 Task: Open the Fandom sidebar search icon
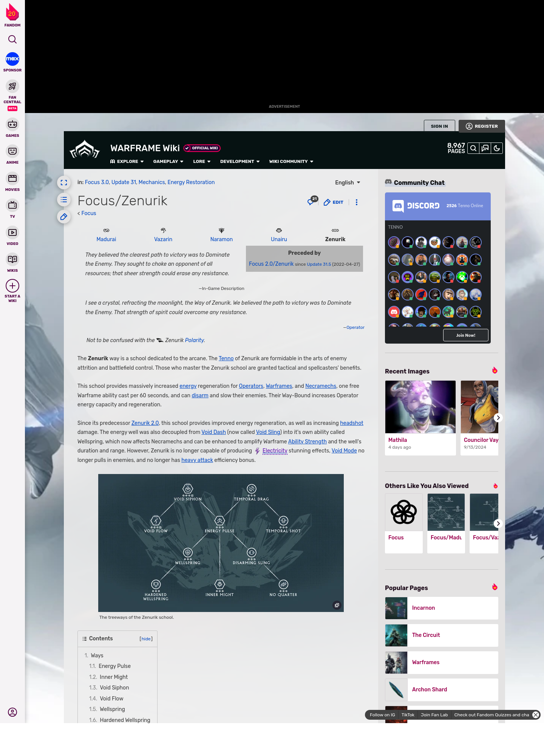point(12,39)
